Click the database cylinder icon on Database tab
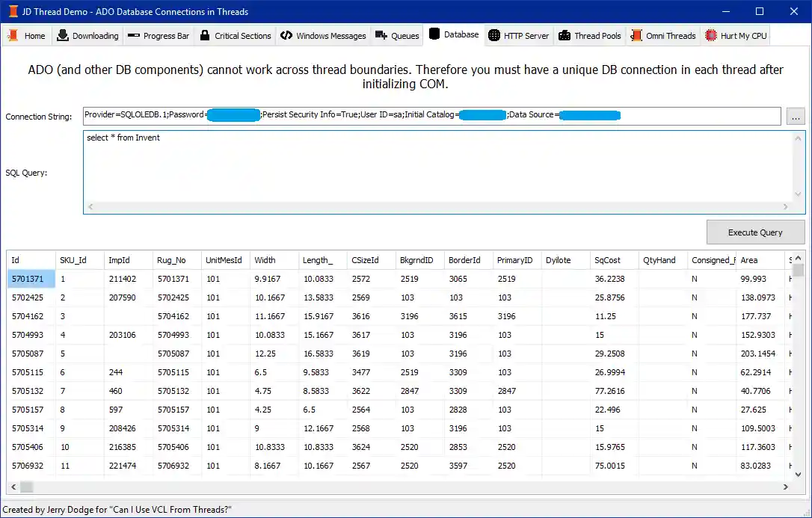 click(434, 34)
